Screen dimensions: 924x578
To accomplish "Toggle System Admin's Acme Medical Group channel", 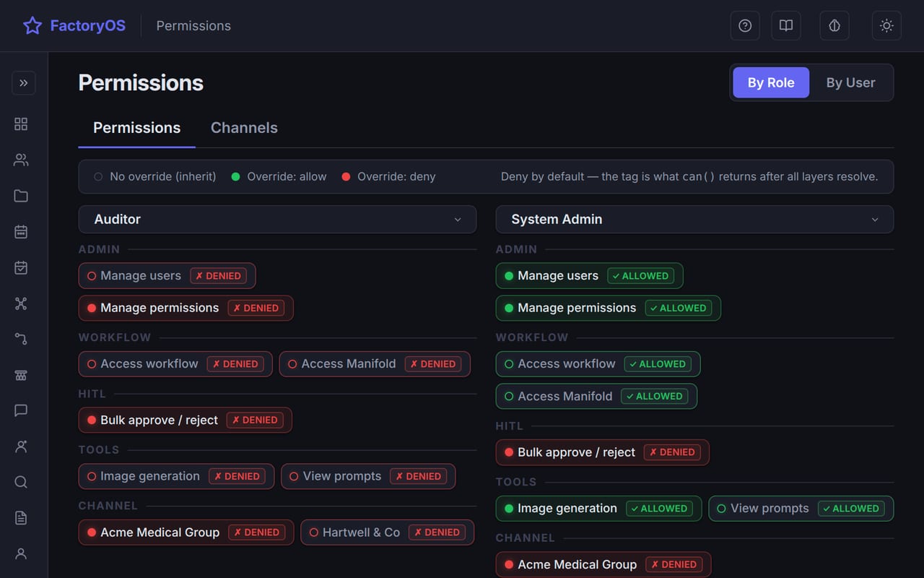I will [x=603, y=565].
